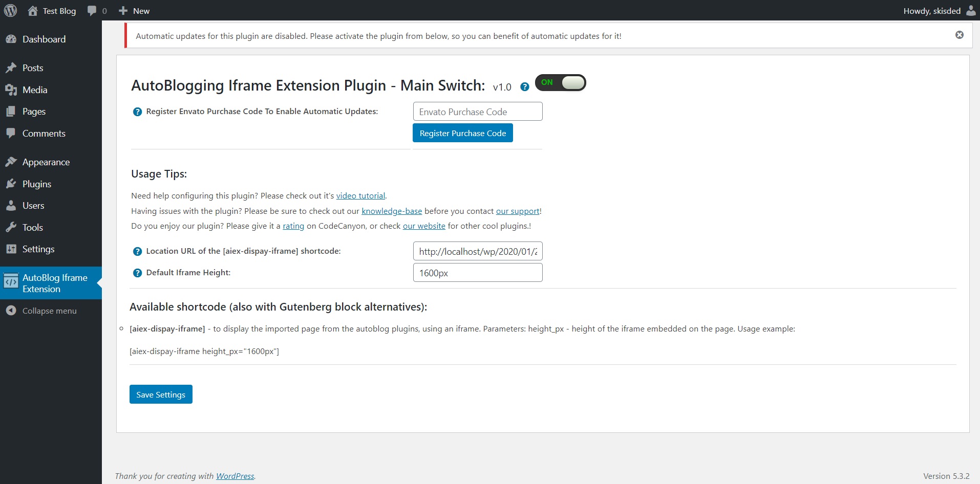Click the WordPress logo icon
The height and width of the screenshot is (484, 980).
pos(10,10)
